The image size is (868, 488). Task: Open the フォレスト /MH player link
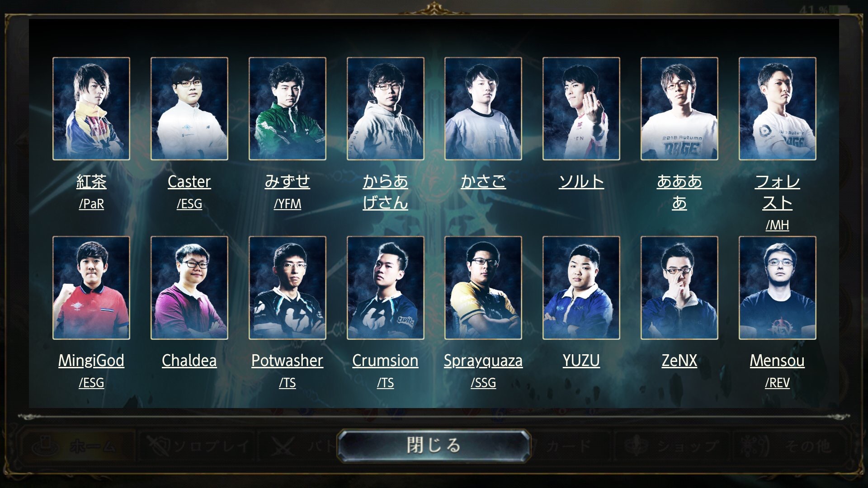(778, 202)
